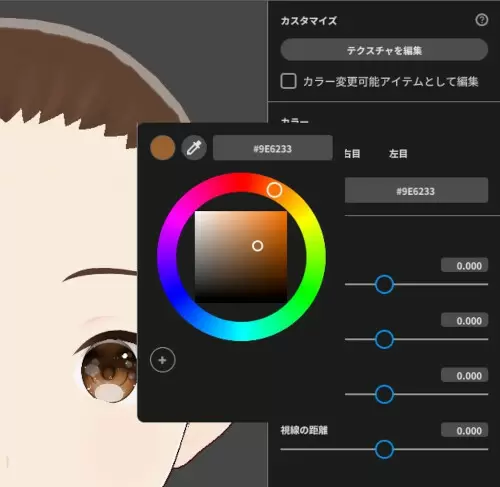Click the 視線の距離 slider handle

(x=384, y=449)
